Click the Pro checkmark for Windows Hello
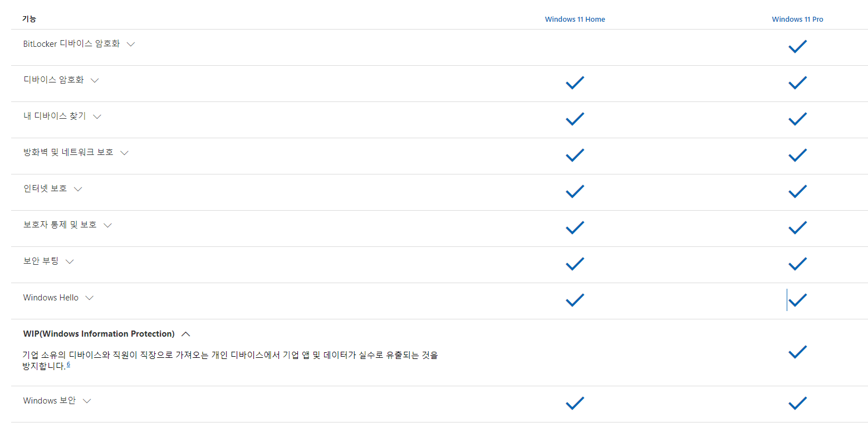868x437 pixels. click(x=797, y=300)
